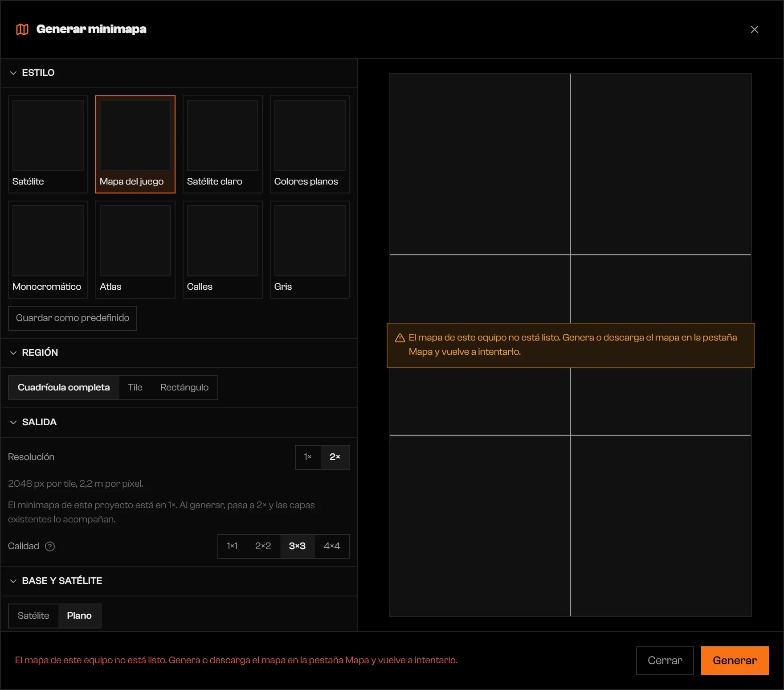
Task: Set resolution to 2×
Action: [335, 457]
